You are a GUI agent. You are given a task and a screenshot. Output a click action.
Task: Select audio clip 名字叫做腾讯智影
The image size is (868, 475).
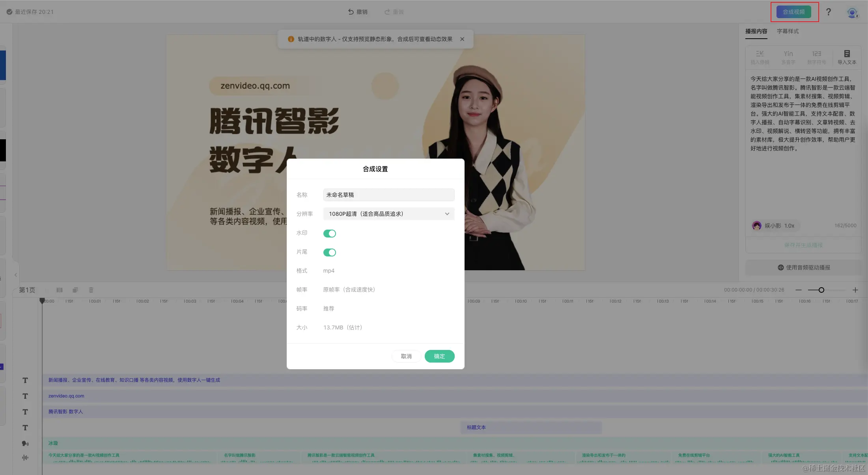pyautogui.click(x=258, y=458)
